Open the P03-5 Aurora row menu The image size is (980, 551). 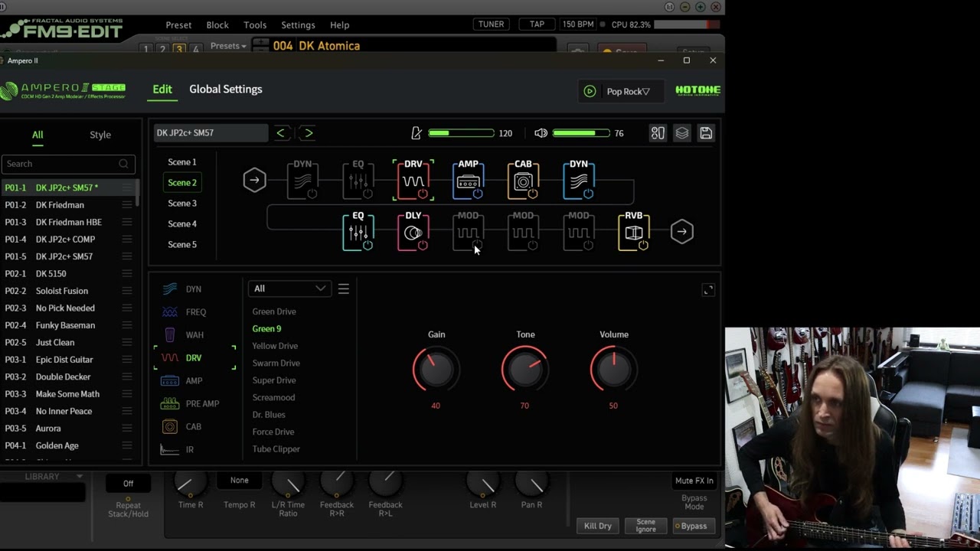[127, 429]
